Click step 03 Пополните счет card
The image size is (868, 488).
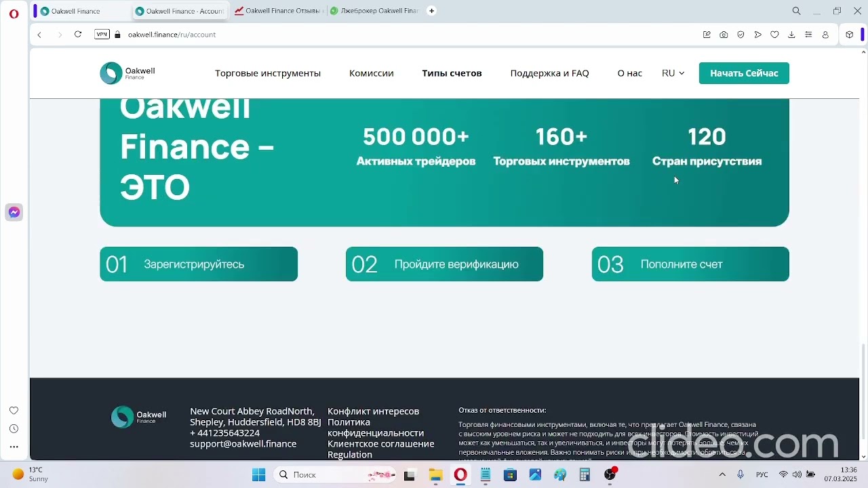[690, 264]
